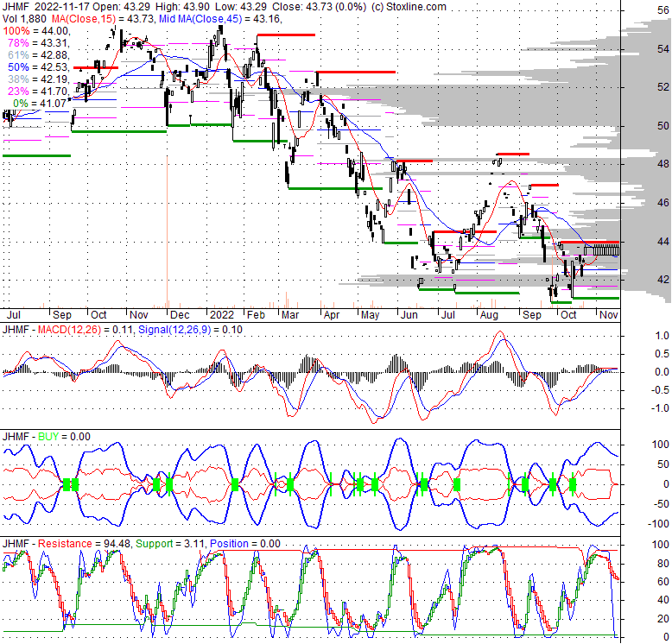672x644 pixels.
Task: Click the 'High: 43.90' value
Action: point(181,7)
